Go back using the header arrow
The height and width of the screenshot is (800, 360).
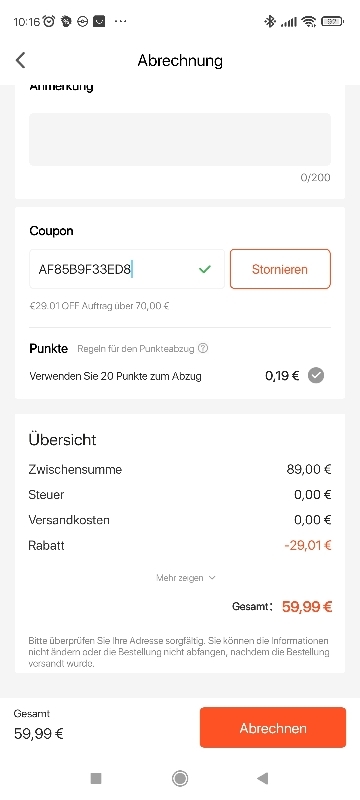[x=20, y=60]
